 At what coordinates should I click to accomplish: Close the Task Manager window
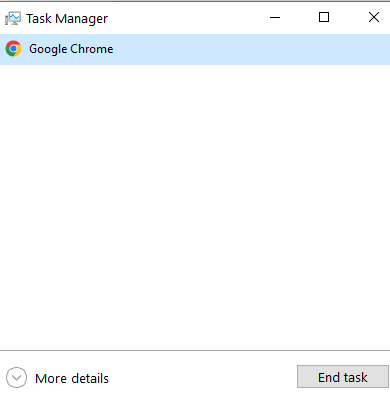[374, 17]
